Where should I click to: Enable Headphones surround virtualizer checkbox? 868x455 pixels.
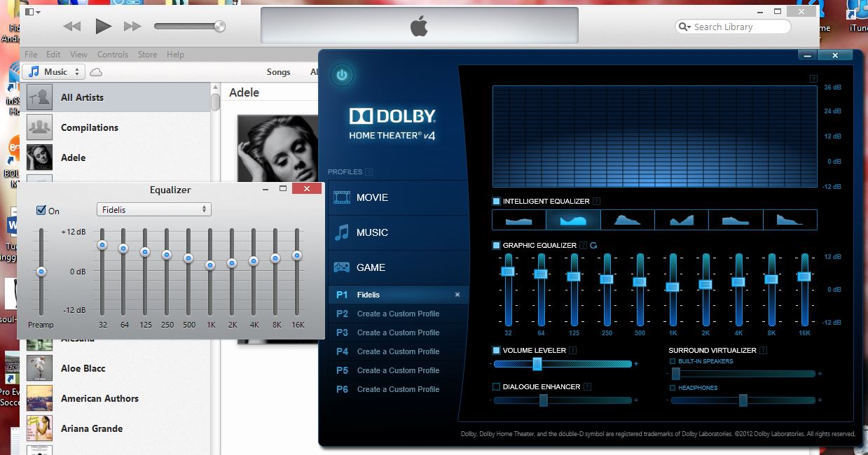tap(673, 388)
